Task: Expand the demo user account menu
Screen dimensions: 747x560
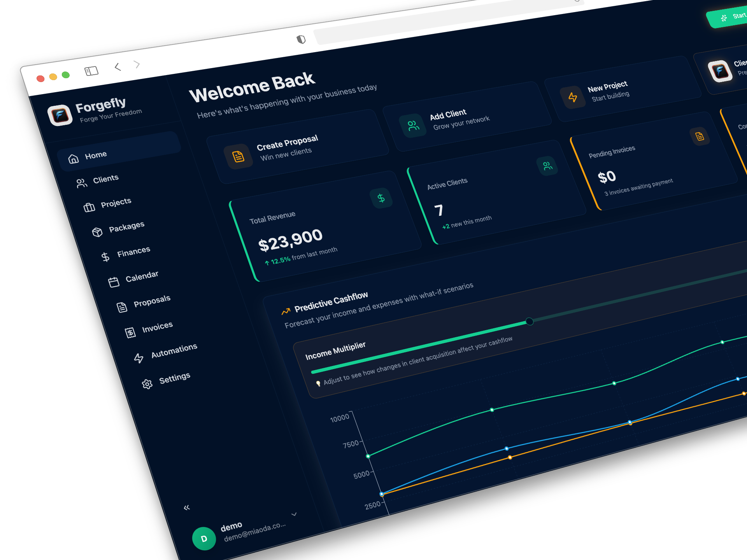Action: [x=294, y=514]
